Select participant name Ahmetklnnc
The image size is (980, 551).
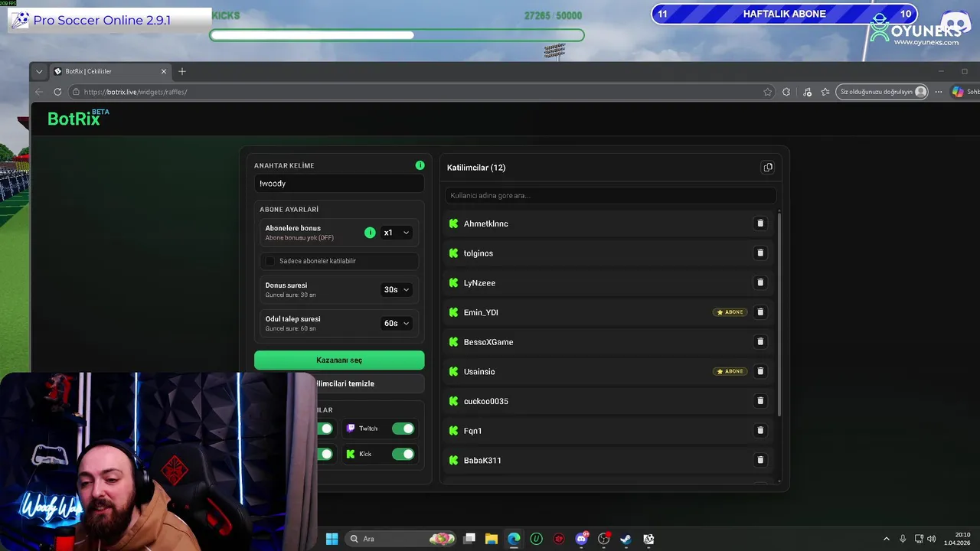click(x=486, y=223)
